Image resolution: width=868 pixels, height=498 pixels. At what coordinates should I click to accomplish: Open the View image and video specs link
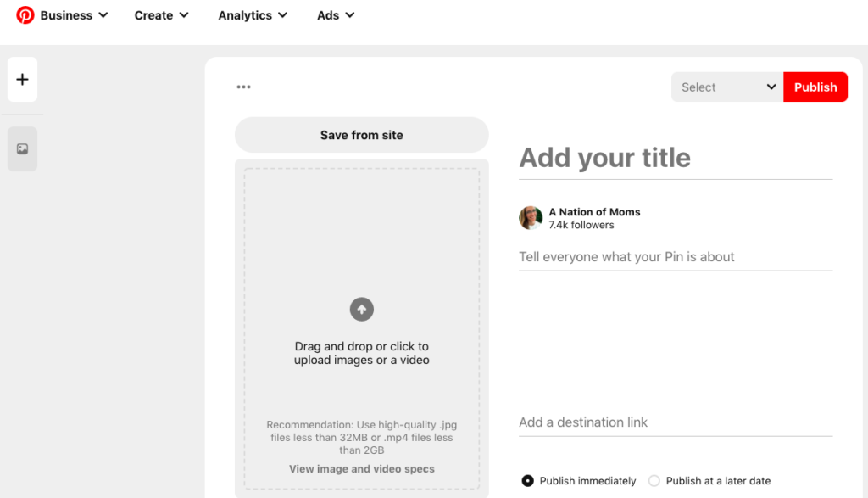coord(362,469)
